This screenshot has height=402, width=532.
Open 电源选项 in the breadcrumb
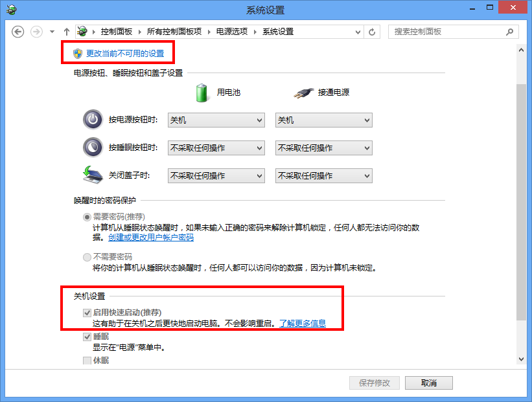(x=232, y=32)
